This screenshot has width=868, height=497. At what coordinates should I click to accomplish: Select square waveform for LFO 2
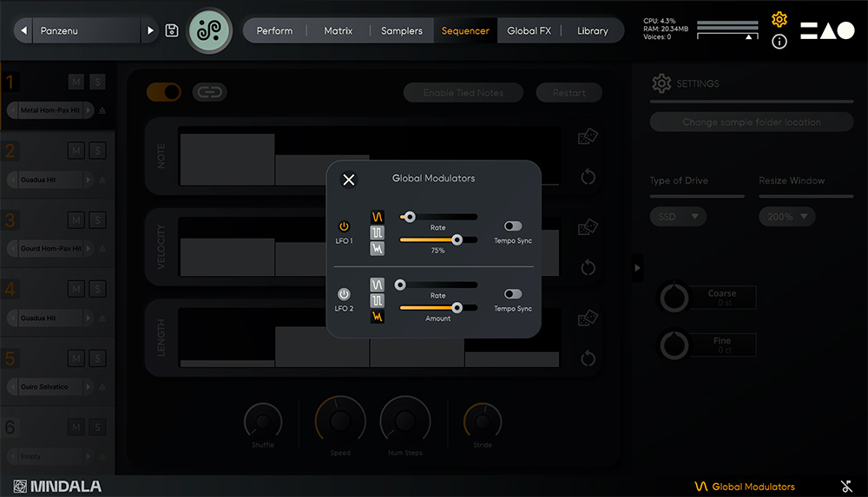(377, 300)
